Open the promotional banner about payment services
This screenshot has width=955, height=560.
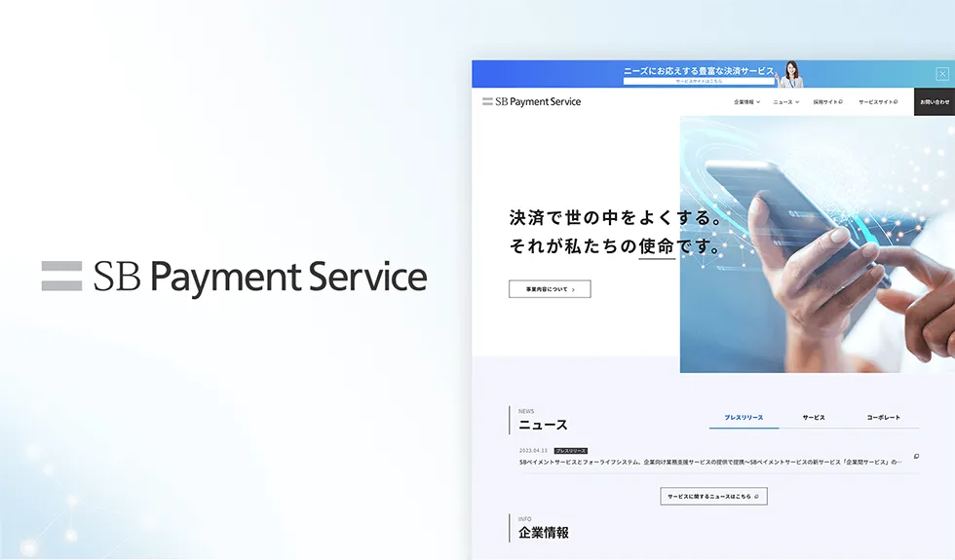point(712,74)
